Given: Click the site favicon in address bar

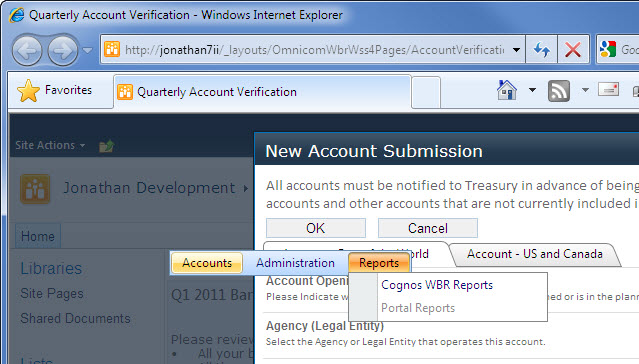Looking at the screenshot, I should coord(112,49).
